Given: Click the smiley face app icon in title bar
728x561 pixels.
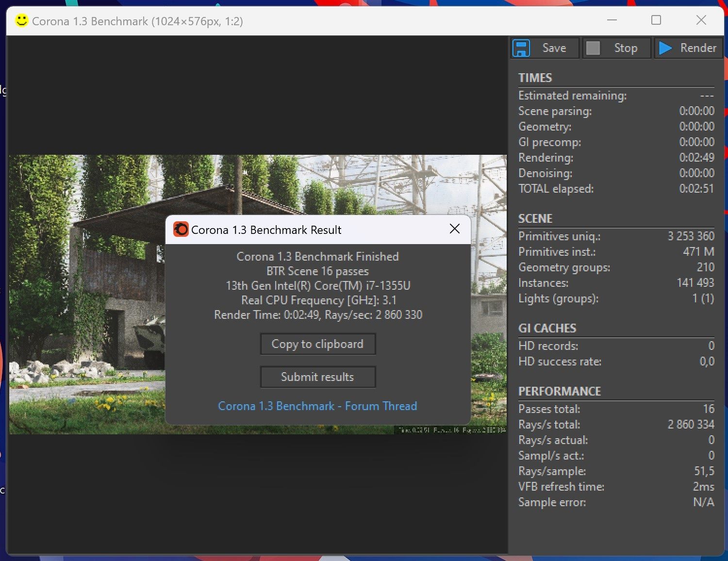Looking at the screenshot, I should tap(21, 20).
